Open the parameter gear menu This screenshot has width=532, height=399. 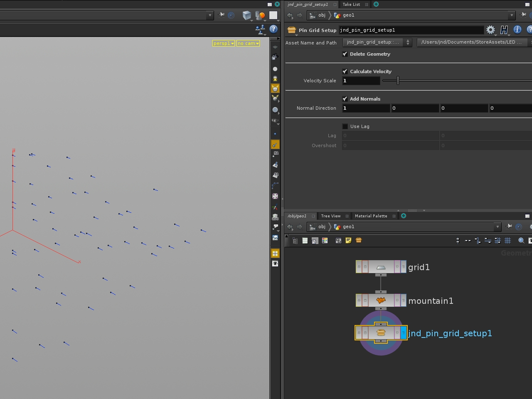tap(490, 30)
